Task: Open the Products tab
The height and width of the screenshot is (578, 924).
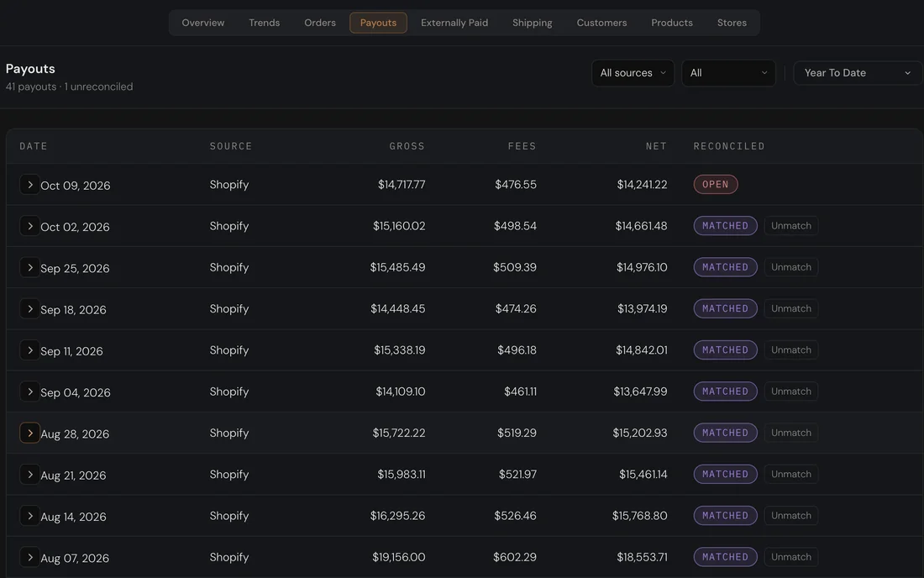Action: tap(672, 23)
